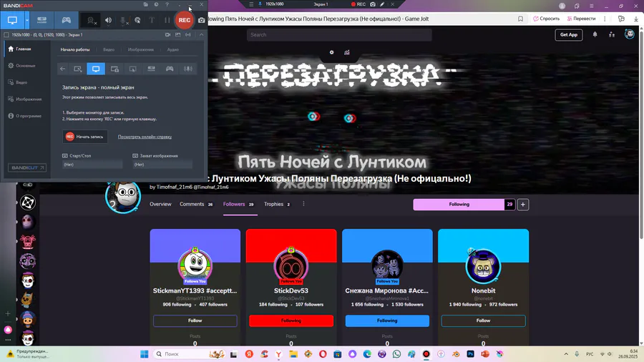Open the Основные settings section

click(x=21, y=66)
